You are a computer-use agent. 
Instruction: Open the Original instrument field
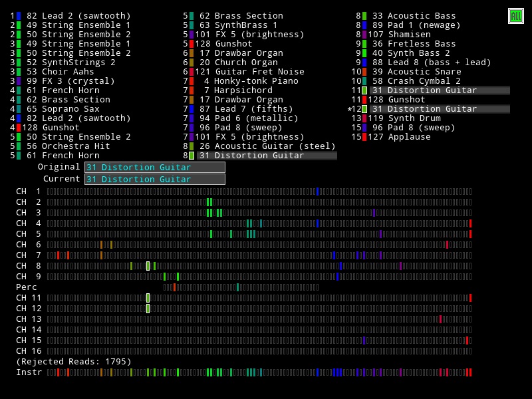(154, 167)
